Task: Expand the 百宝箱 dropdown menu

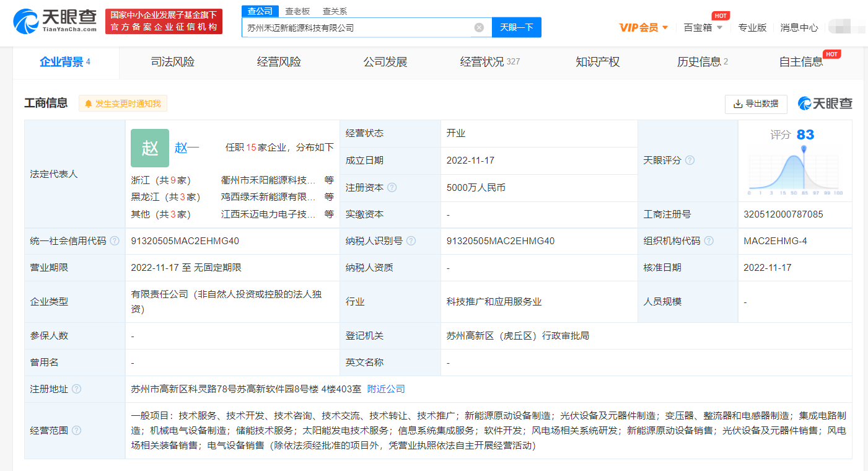Action: pos(700,27)
